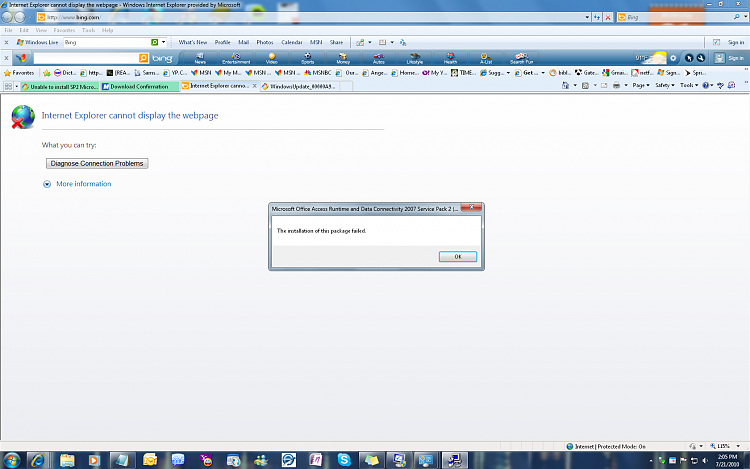Click the Quick Tabs grid icon
Viewport: 750px width, 469px height.
point(8,87)
